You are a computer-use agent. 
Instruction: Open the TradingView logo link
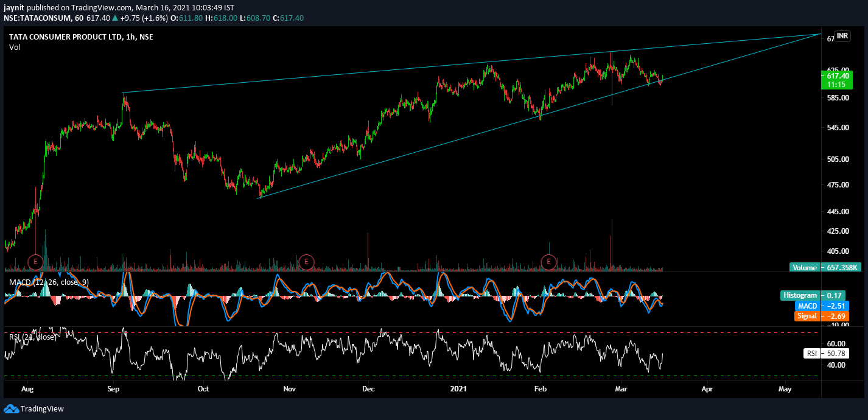34,409
